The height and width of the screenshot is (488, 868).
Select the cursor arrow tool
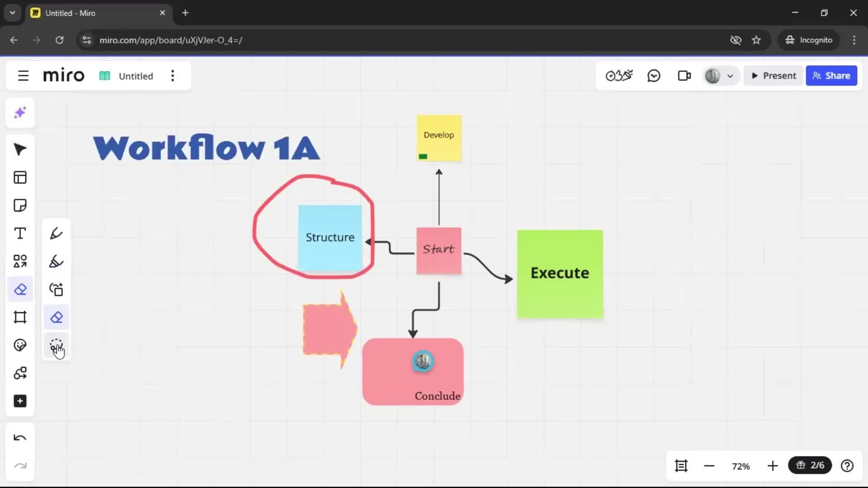tap(20, 150)
